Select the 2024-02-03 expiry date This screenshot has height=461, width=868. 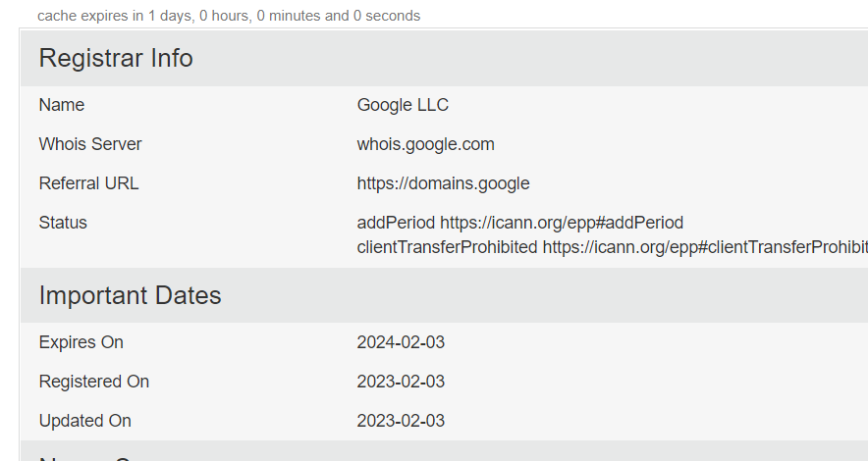pos(401,342)
